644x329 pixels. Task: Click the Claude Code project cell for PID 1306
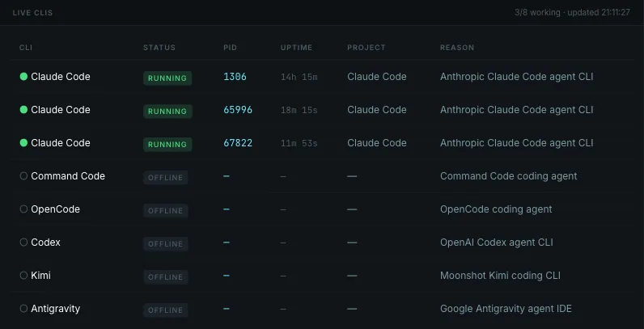tap(377, 76)
